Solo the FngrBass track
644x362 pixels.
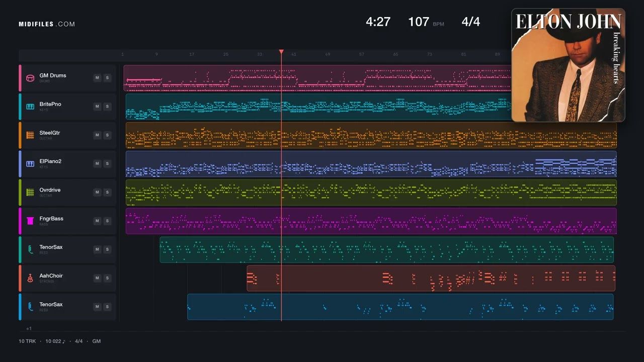pyautogui.click(x=107, y=221)
